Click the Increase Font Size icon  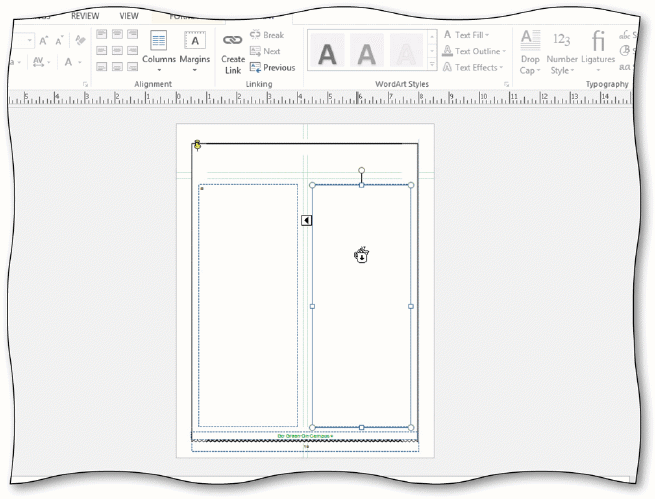point(43,41)
